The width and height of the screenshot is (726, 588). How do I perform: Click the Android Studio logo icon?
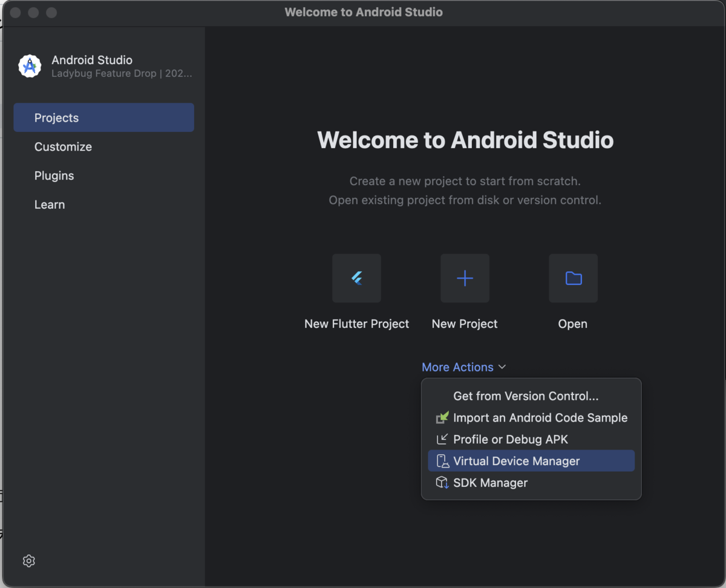(x=30, y=66)
